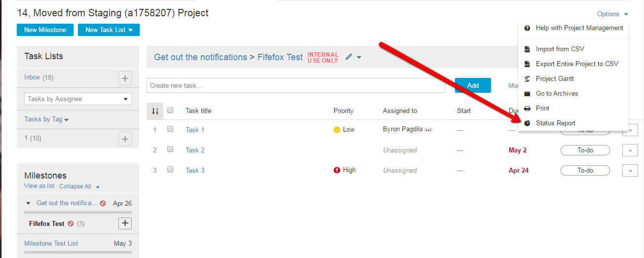Image resolution: width=644 pixels, height=258 pixels.
Task: Click the sort order icon in table header
Action: point(154,111)
